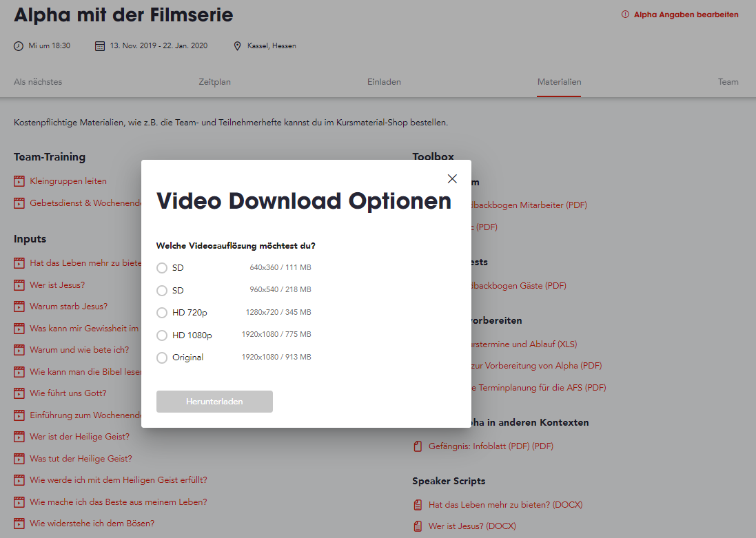Open Wie widerstehe ich dem Bösen? link
The height and width of the screenshot is (538, 756).
(x=92, y=524)
